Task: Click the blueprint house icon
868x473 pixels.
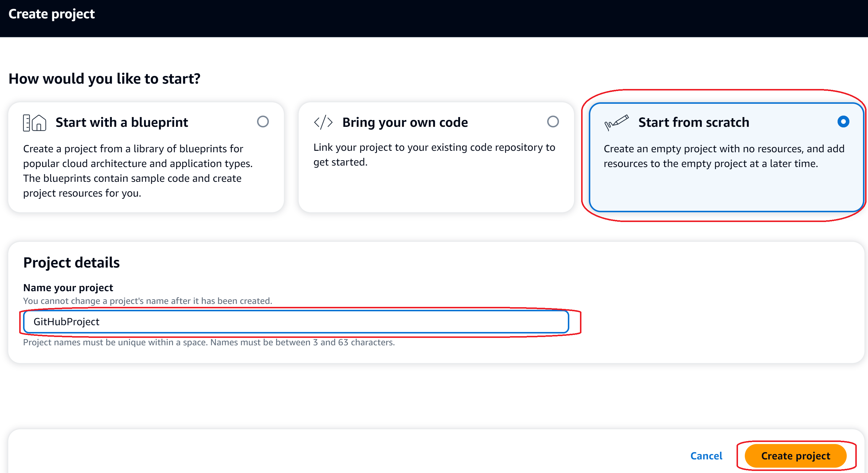Action: [x=34, y=123]
